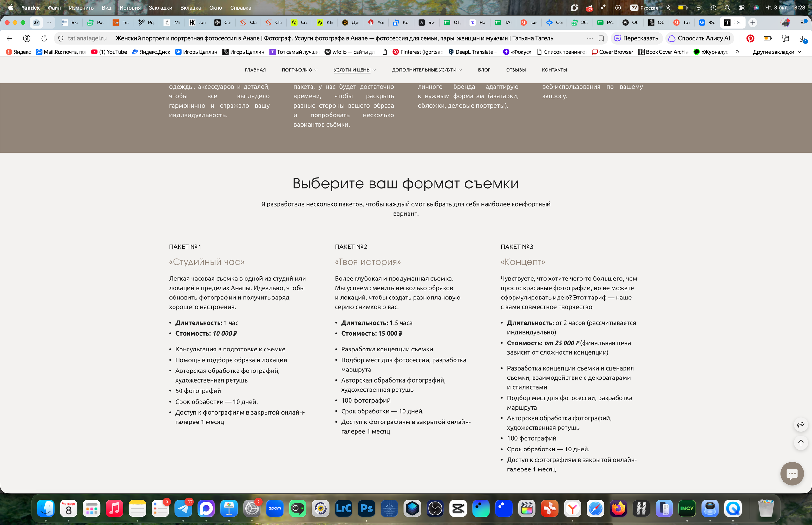Open the Вкладка menu in the menu bar
The height and width of the screenshot is (525, 812).
click(x=191, y=8)
